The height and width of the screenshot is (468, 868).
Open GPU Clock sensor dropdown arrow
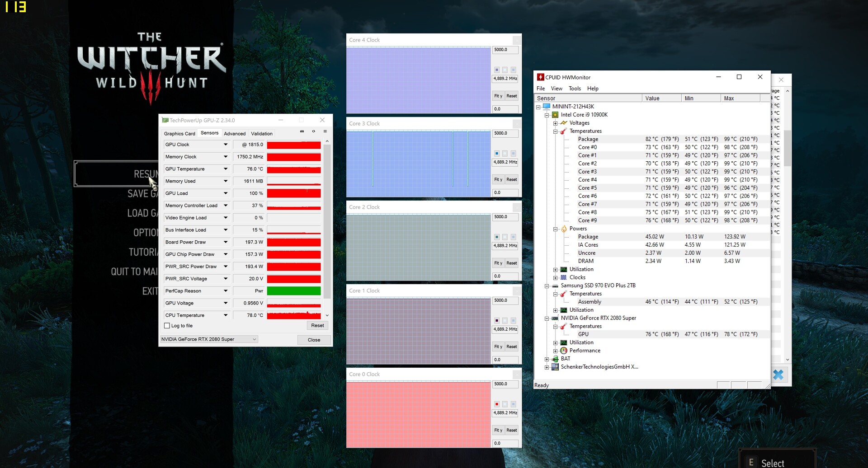point(226,145)
